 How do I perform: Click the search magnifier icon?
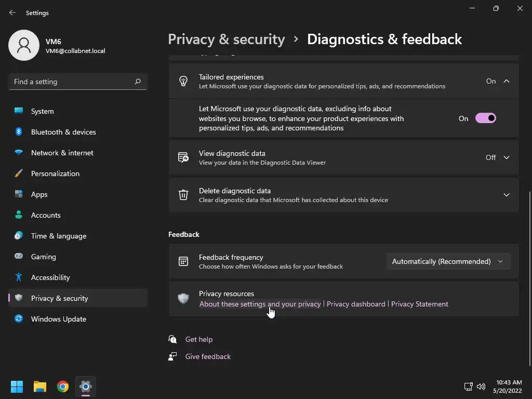pyautogui.click(x=138, y=82)
